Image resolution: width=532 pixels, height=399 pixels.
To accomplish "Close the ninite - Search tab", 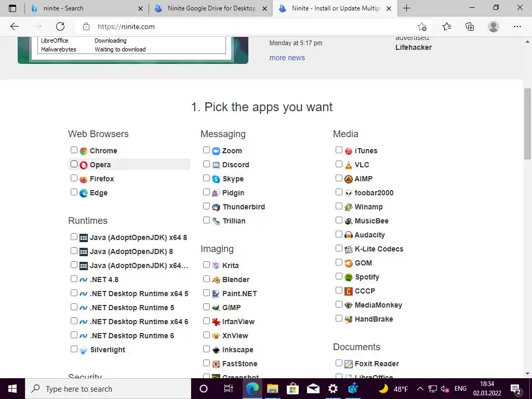I will click(140, 9).
